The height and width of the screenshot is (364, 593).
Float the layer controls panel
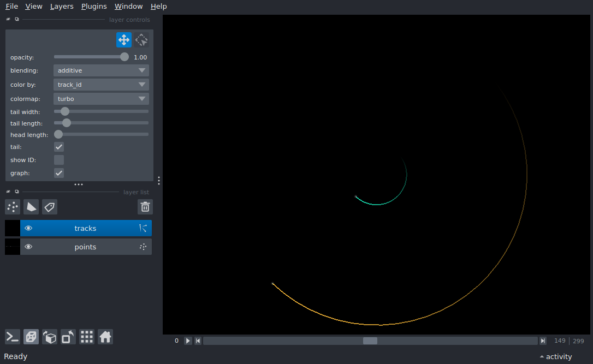point(16,19)
